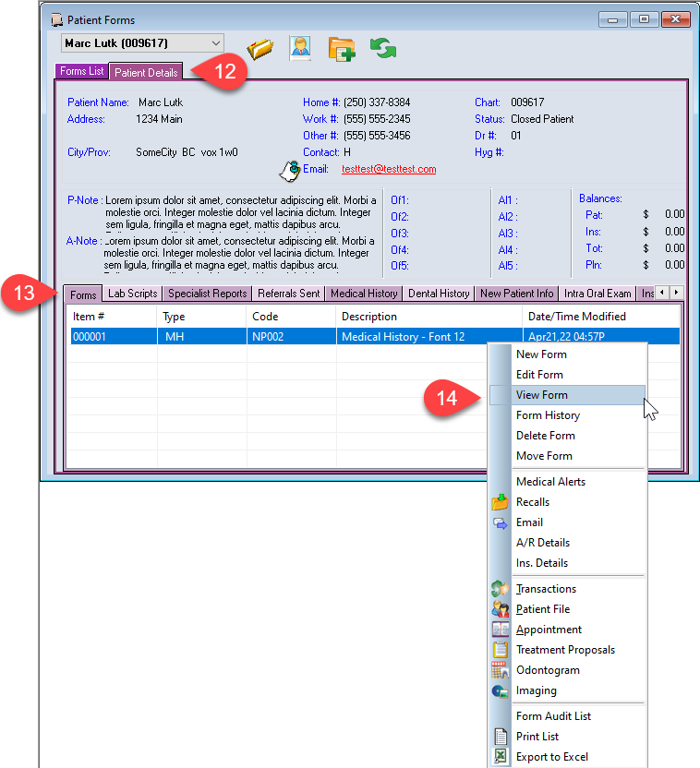Select Appointment menu entry text

pyautogui.click(x=549, y=630)
